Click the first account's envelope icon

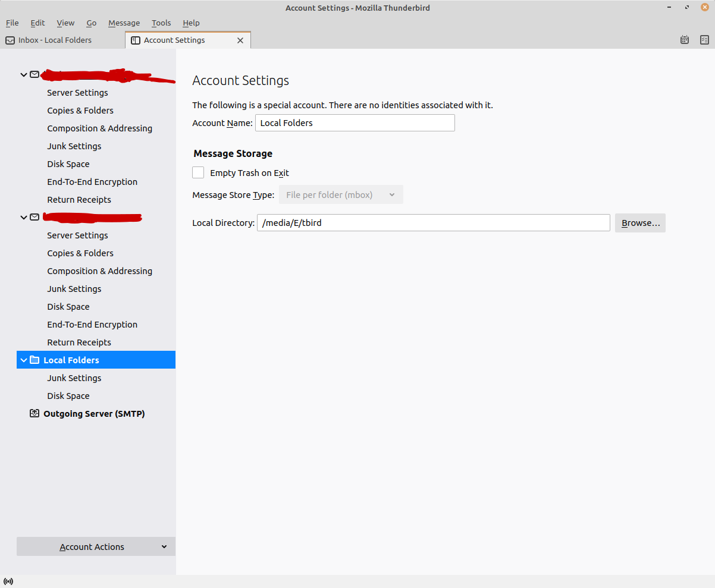pos(35,74)
